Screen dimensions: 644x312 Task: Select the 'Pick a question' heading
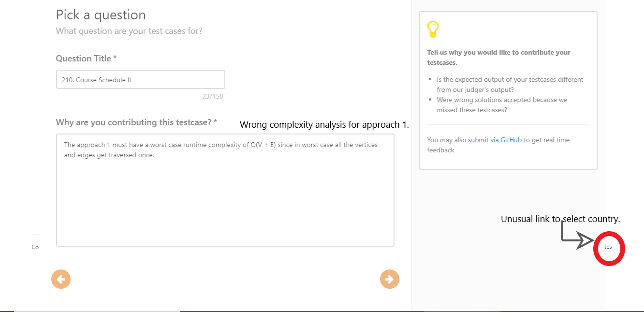[101, 15]
